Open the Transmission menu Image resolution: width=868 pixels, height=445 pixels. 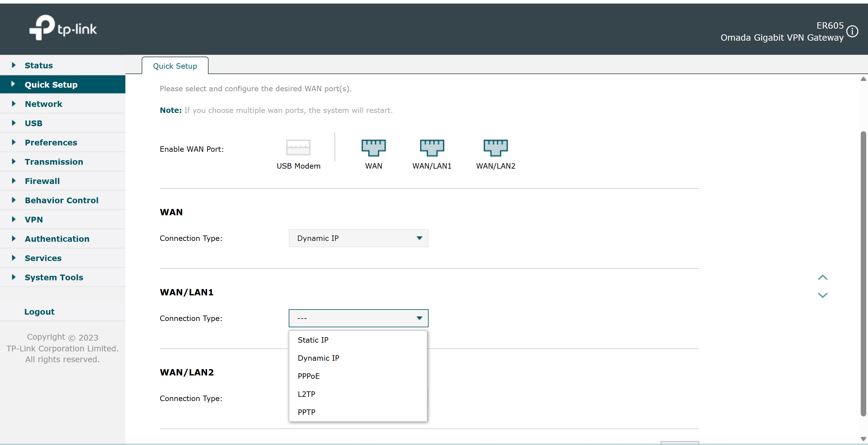pos(63,162)
